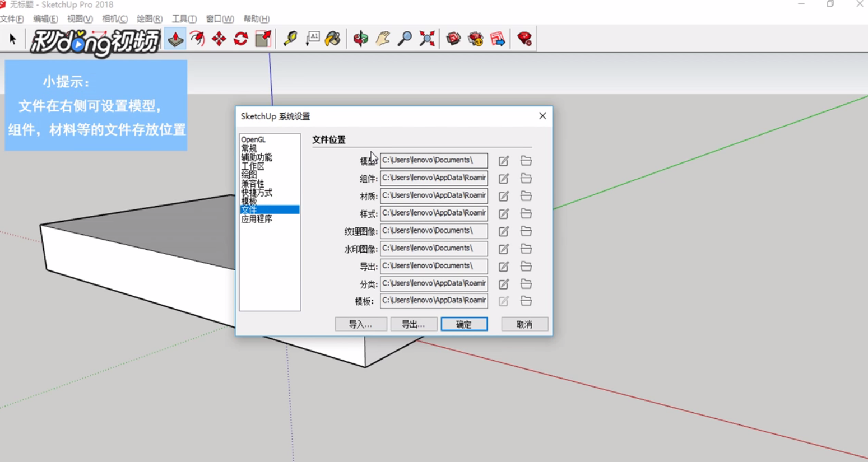The image size is (868, 462).
Task: Click the edit icon beside 材质 path
Action: point(503,195)
